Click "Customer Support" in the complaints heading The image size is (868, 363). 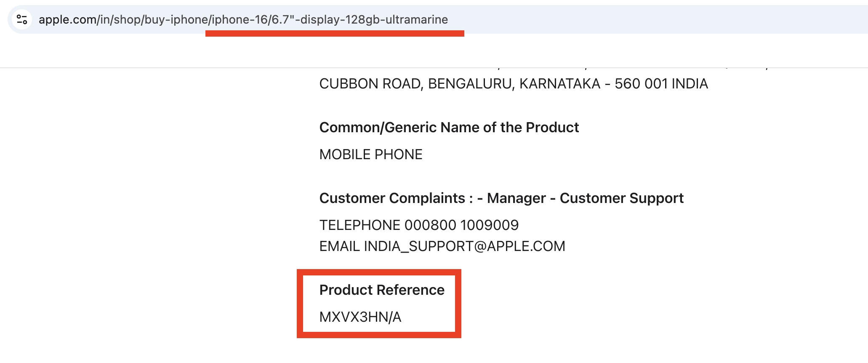(621, 198)
